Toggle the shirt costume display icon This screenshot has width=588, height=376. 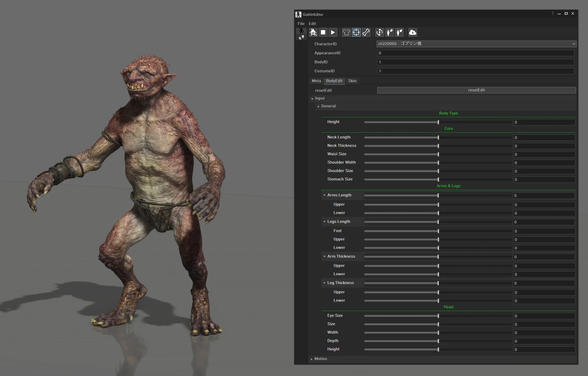tap(346, 32)
